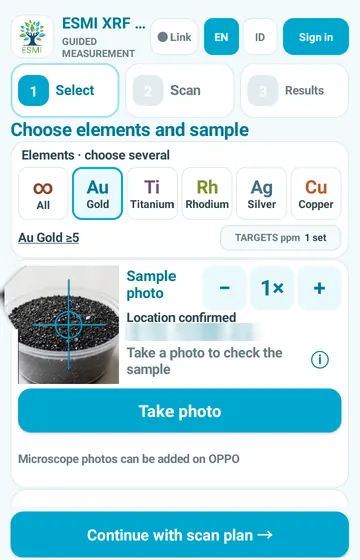The image size is (360, 560).
Task: Go to step 1 Select tab
Action: 65,90
